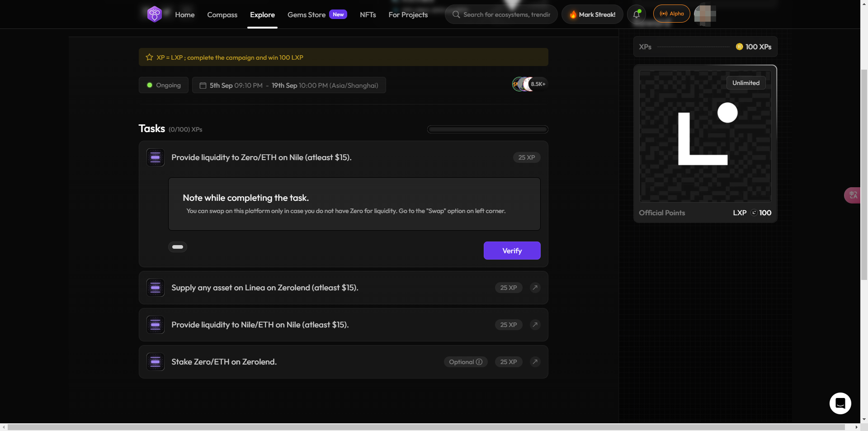Click the Mark Streak! button
This screenshot has width=868, height=431.
(x=592, y=14)
